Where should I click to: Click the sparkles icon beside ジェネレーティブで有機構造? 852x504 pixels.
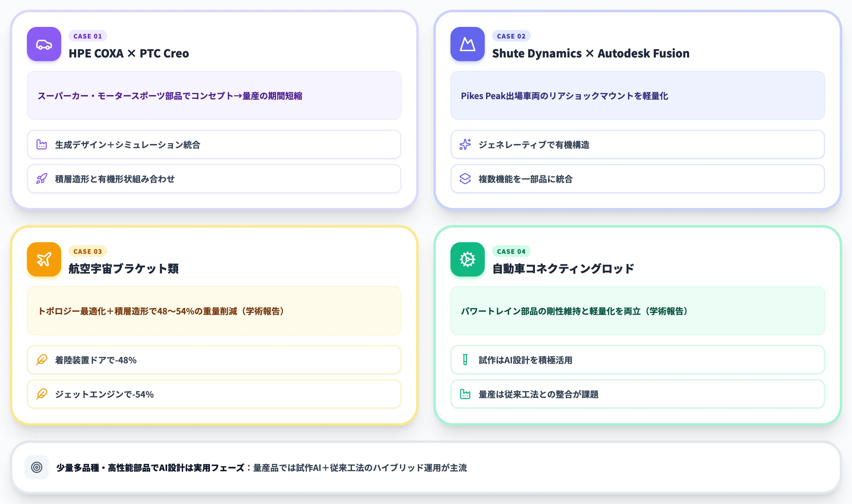click(465, 145)
